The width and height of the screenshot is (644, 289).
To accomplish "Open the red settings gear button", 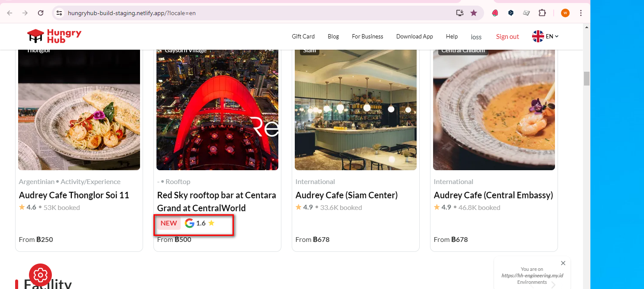I will (40, 275).
